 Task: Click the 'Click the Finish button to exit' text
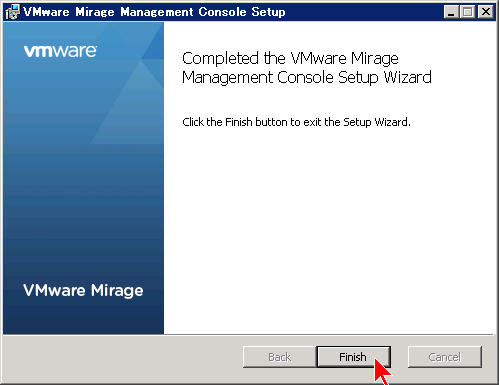(296, 122)
